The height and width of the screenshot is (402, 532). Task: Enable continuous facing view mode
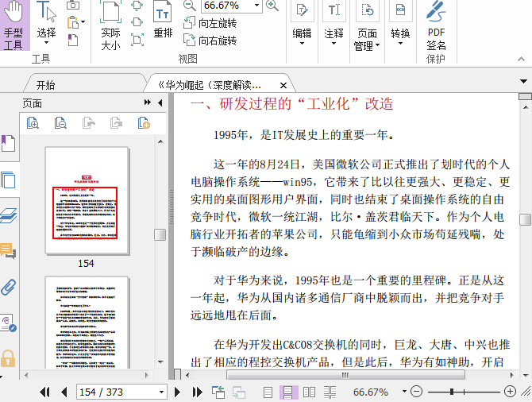(330, 392)
